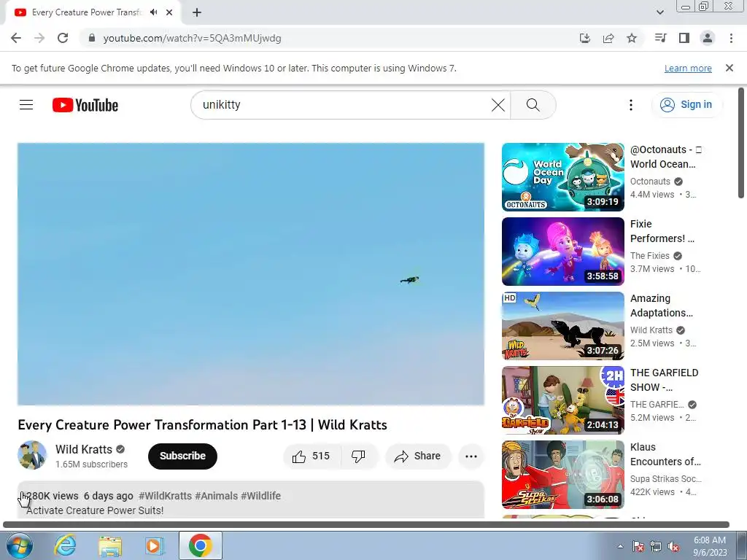Screen dimensions: 747x560
Task: Open the Windows Start button
Action: click(20, 545)
